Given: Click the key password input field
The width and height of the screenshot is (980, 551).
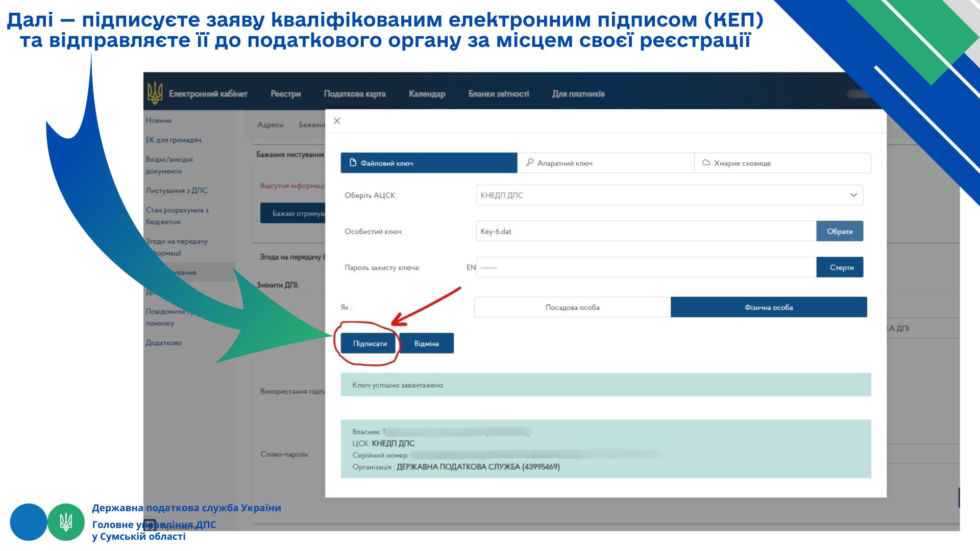Looking at the screenshot, I should pyautogui.click(x=646, y=267).
